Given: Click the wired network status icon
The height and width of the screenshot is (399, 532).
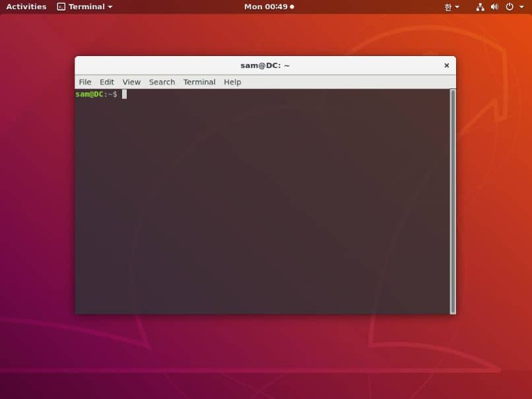Looking at the screenshot, I should coord(480,7).
